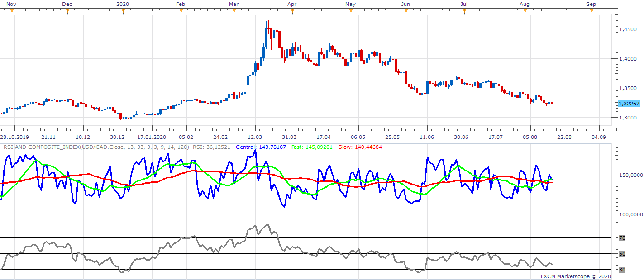Click the 24.02 date label

[x=220, y=137]
